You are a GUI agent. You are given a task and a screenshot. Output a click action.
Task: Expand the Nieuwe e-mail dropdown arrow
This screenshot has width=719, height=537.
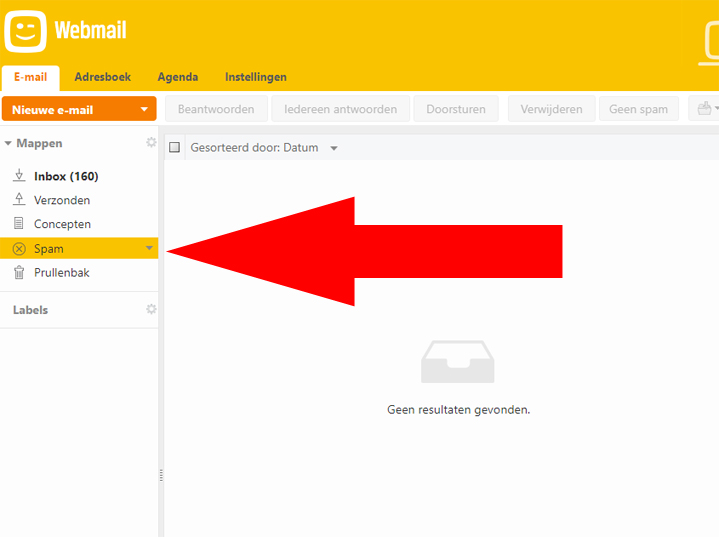point(145,110)
